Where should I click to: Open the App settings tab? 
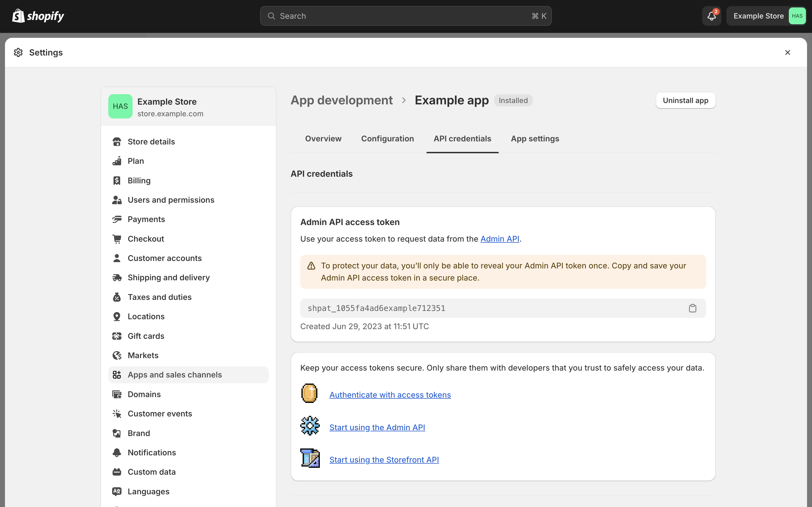click(535, 139)
